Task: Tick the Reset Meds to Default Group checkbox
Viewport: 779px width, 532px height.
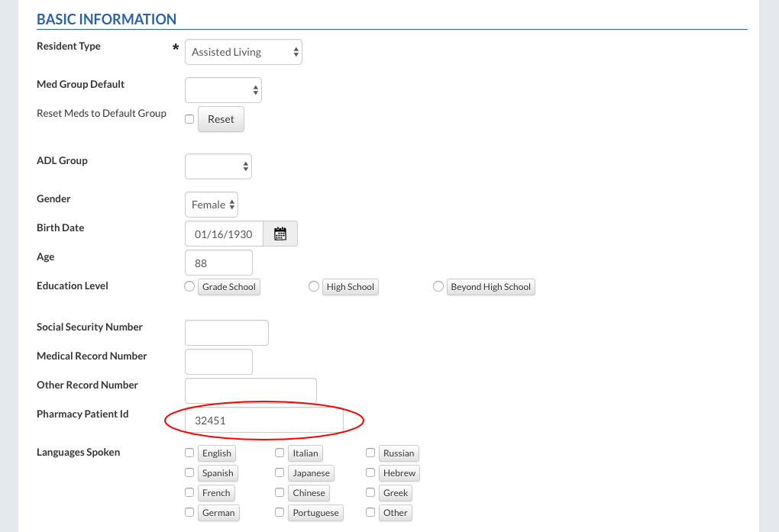Action: [189, 119]
